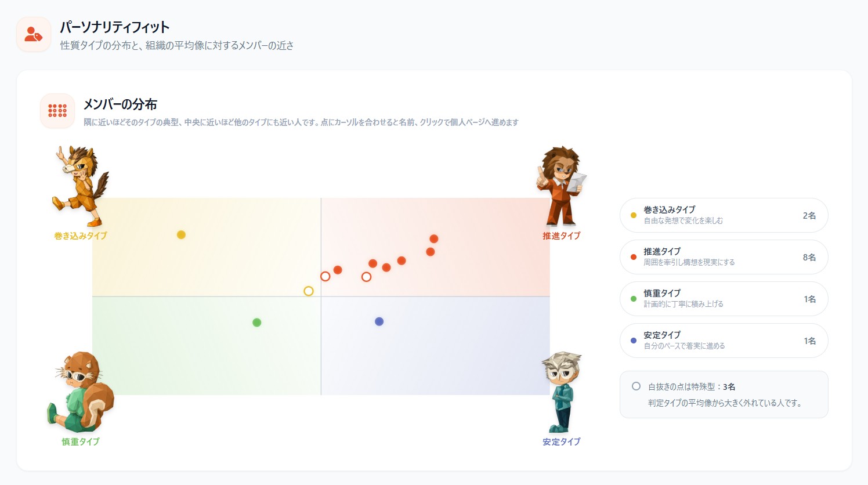
Task: Click the yellow legend dot for 巻き込みタイプ
Action: tap(634, 215)
